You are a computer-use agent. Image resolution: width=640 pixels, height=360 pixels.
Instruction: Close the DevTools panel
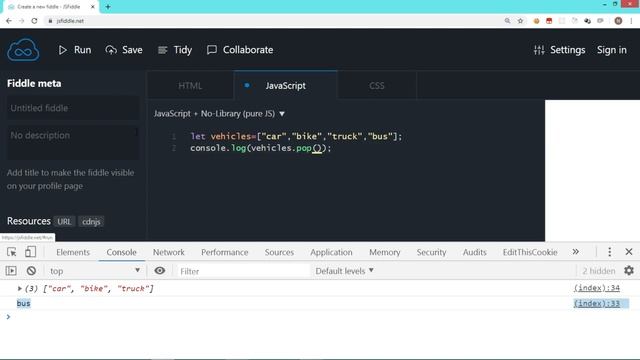(x=629, y=252)
